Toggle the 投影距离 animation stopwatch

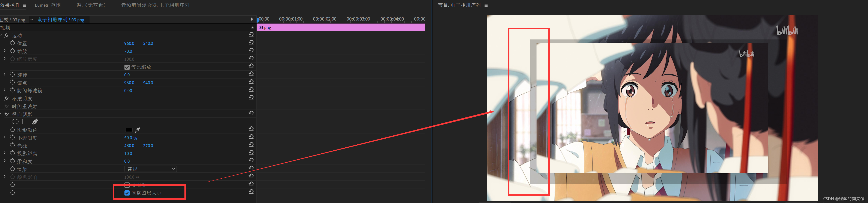(x=12, y=153)
